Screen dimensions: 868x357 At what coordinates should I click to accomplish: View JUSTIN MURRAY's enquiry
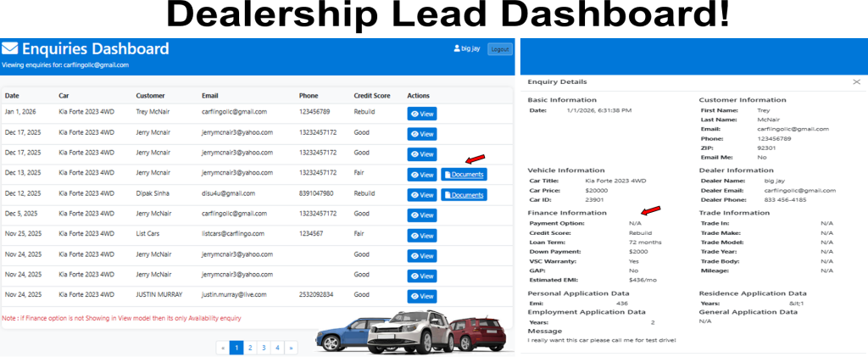point(421,296)
